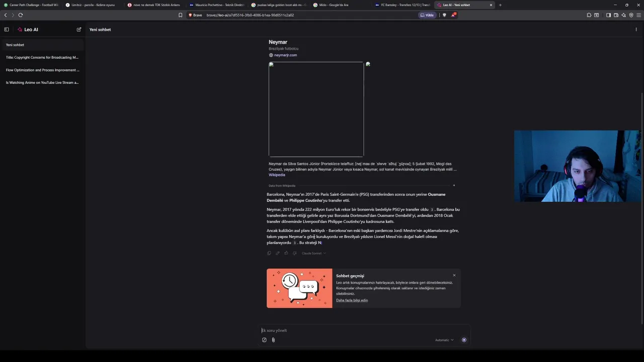
Task: Open the Brave Shields lion icon
Action: point(444,15)
